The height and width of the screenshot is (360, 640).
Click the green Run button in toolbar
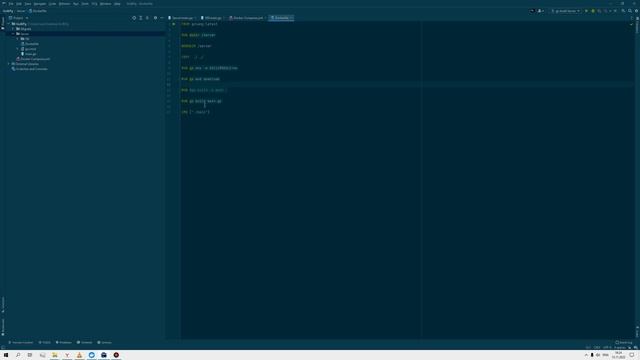pyautogui.click(x=587, y=11)
